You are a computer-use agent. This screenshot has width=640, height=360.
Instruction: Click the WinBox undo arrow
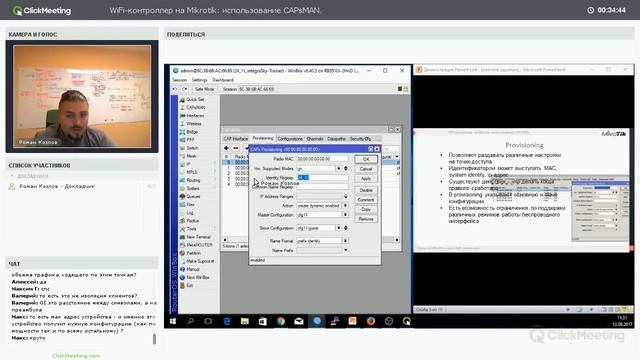click(x=175, y=89)
